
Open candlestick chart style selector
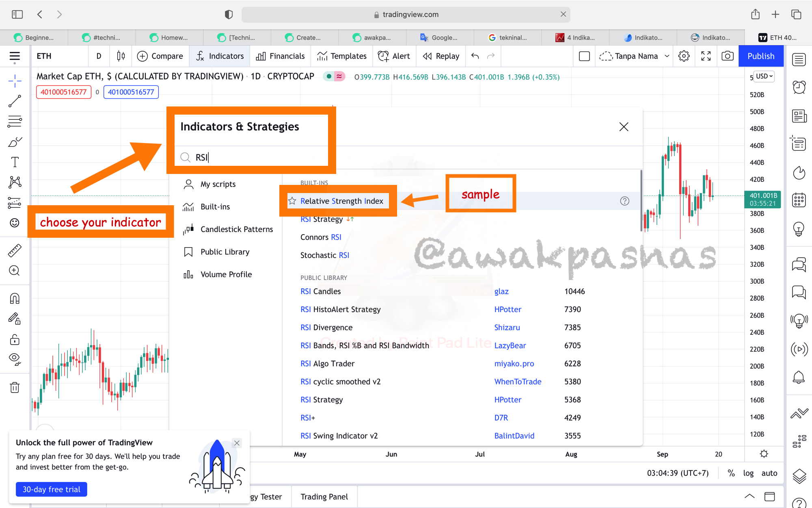[121, 56]
